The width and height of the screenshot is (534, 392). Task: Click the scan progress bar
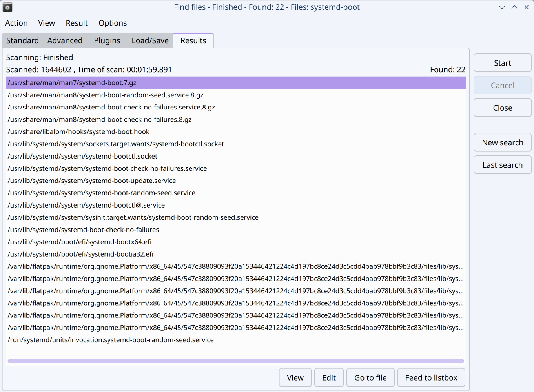236,361
